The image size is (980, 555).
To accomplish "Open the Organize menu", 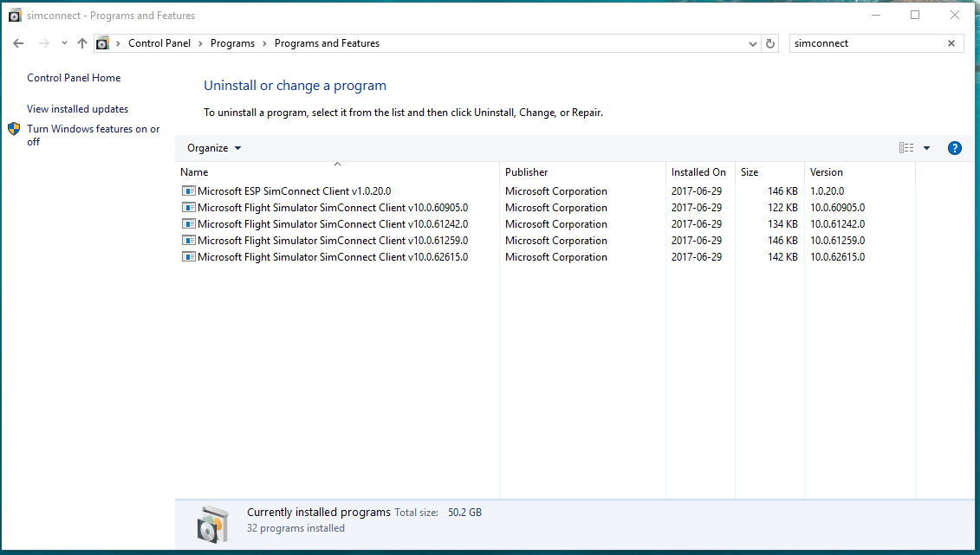I will 214,148.
